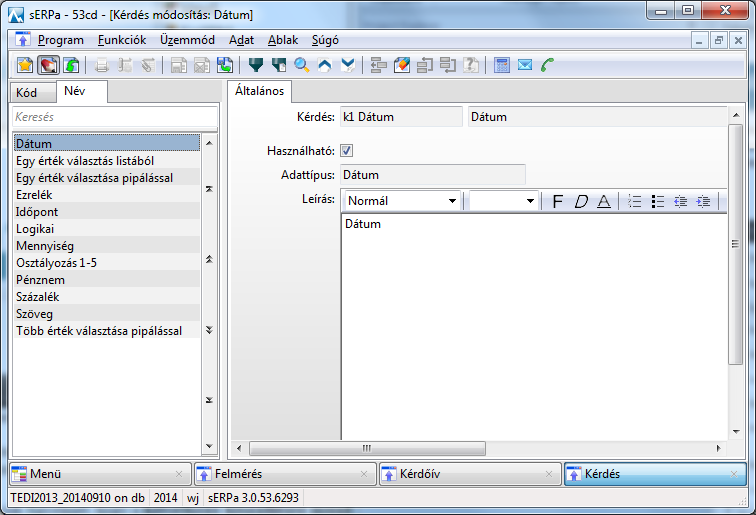Click the eraser on document icon
Viewport: 756px width, 515px height.
coord(402,65)
